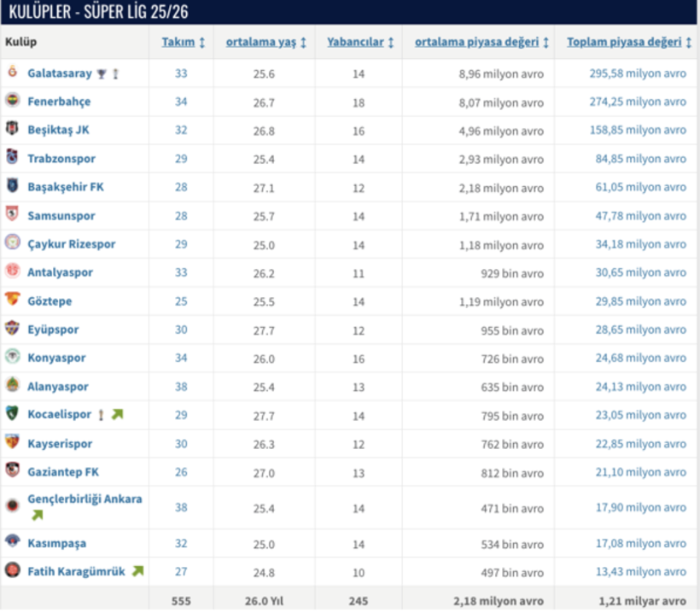Viewport: 700px width, 613px height.
Task: Click the Beşiktaş JK club crest
Action: (x=13, y=129)
